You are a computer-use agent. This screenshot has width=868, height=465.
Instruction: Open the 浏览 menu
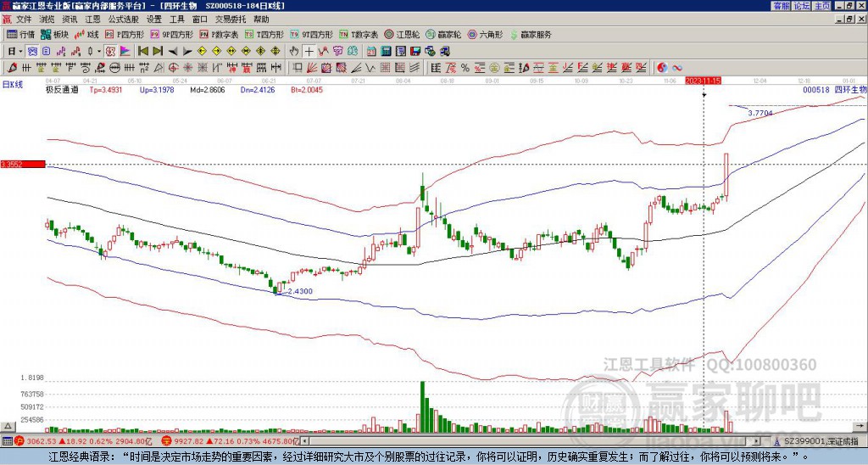[47, 20]
